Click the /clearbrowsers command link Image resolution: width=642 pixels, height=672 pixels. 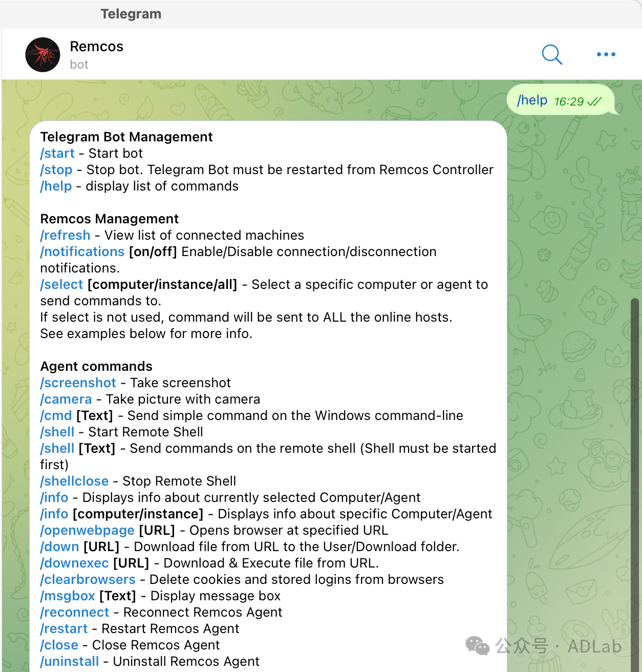[x=88, y=579]
